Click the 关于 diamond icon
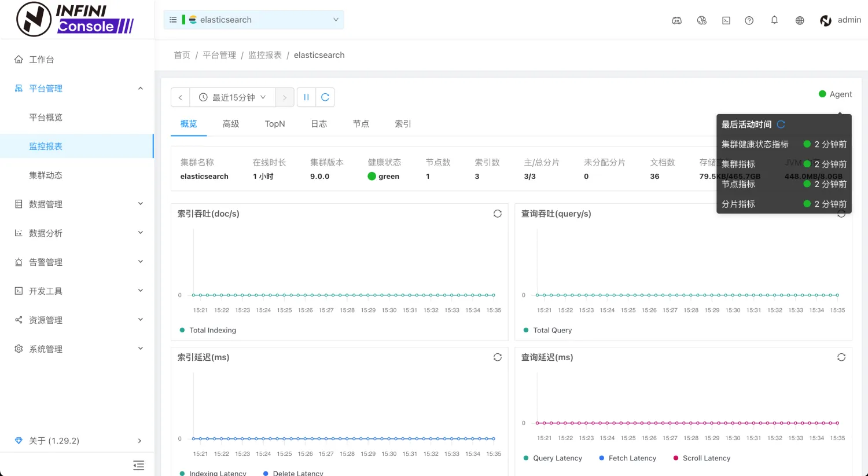Screen dimensions: 868x476 [x=19, y=441]
